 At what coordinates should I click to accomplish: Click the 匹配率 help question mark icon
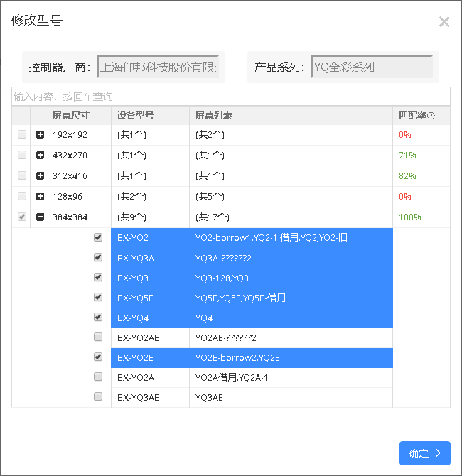tap(431, 116)
